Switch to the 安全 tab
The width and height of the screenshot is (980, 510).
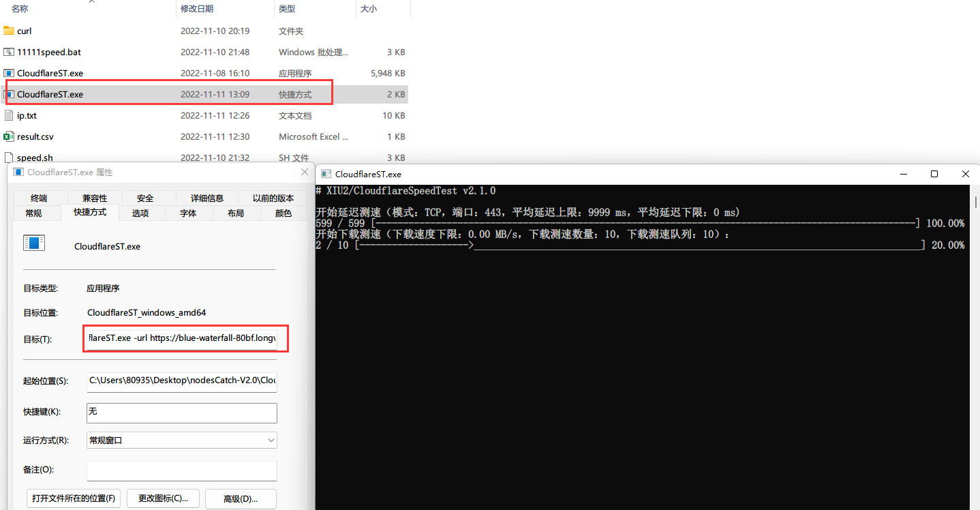(x=145, y=198)
